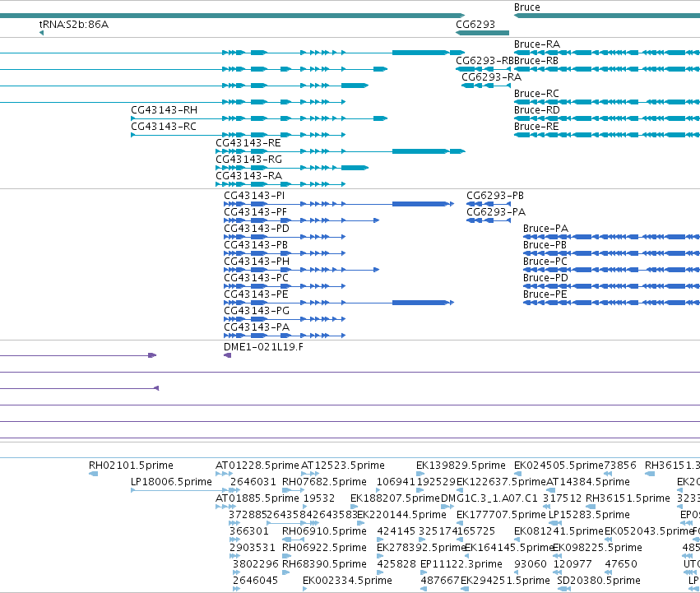
Task: Select the CG43143-PE protein label
Action: (257, 294)
